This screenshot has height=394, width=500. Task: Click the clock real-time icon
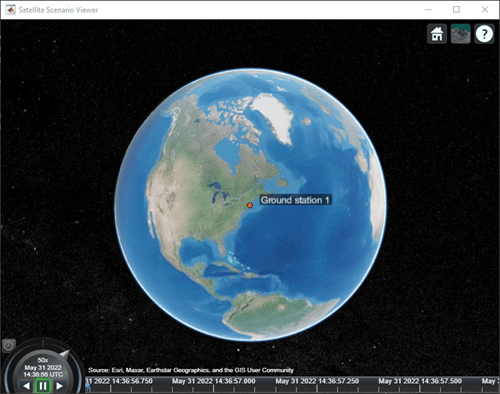pos(9,346)
